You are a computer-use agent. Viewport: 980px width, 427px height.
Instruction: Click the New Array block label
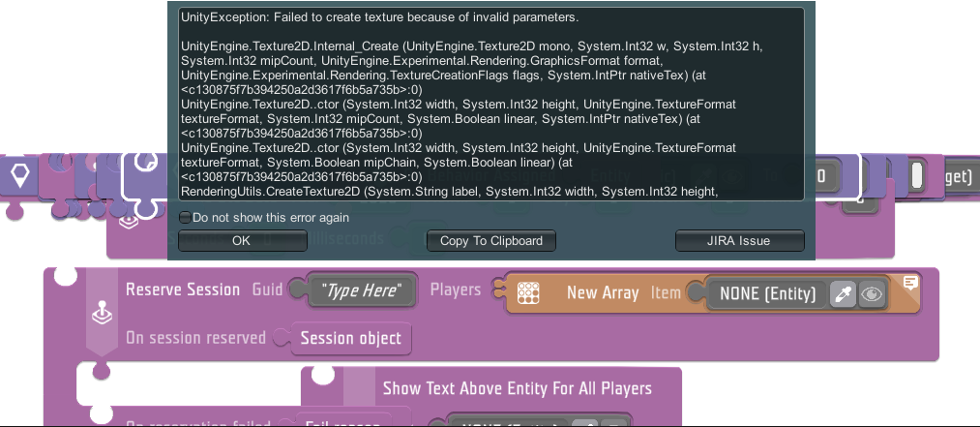(602, 292)
